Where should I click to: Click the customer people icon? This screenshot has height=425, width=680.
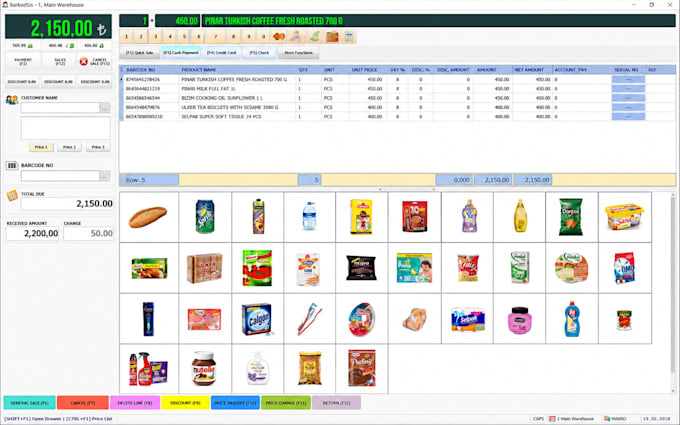point(12,100)
